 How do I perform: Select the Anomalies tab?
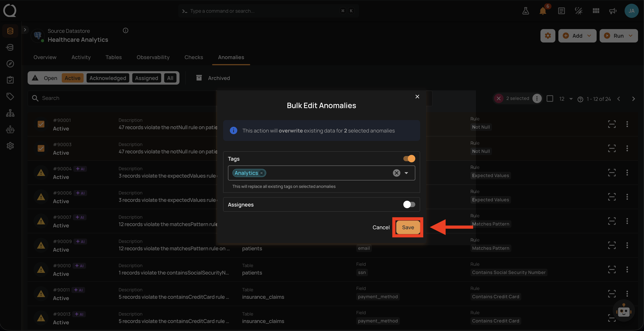point(231,57)
